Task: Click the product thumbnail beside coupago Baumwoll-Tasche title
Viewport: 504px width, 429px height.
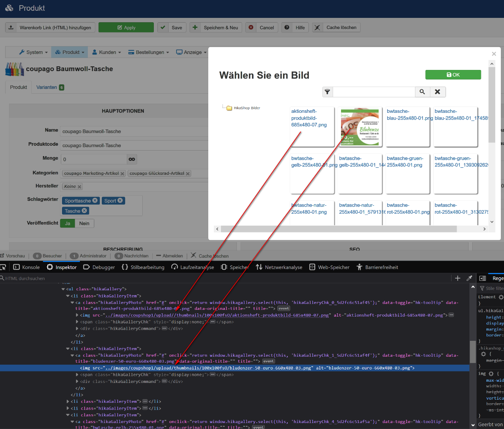Action: click(x=15, y=69)
